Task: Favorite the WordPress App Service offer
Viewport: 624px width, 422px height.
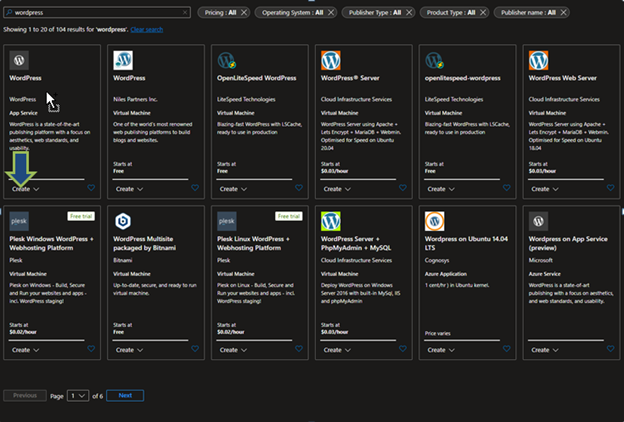Action: pos(91,188)
